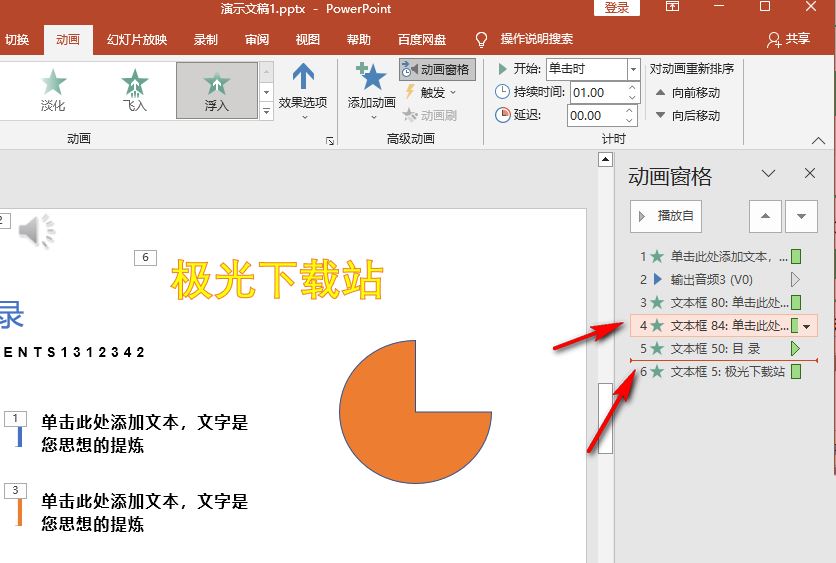This screenshot has height=563, width=836.
Task: Click the speaker audio icon on slide
Action: click(36, 232)
